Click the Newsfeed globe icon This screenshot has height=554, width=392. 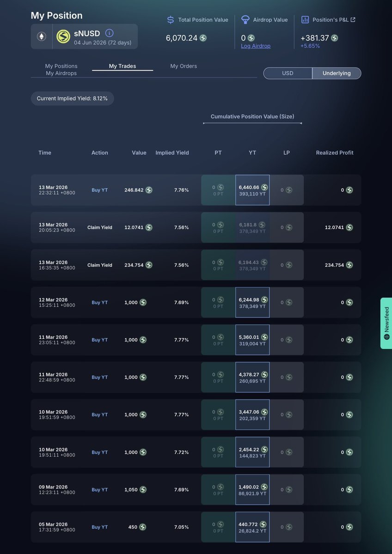(387, 337)
